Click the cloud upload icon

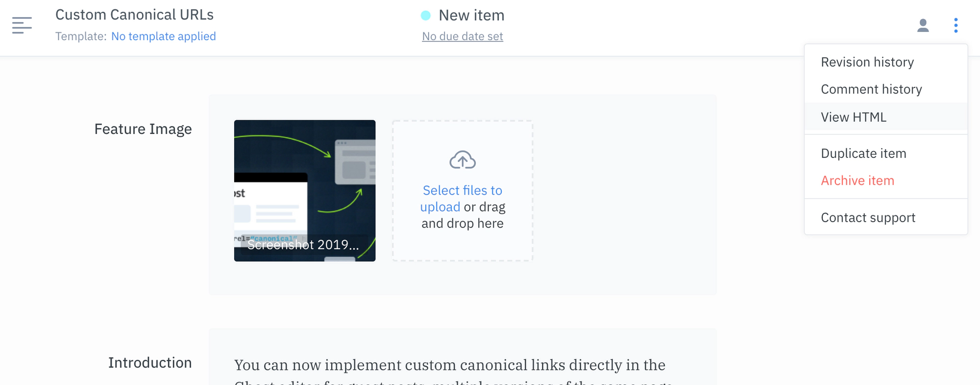(463, 160)
